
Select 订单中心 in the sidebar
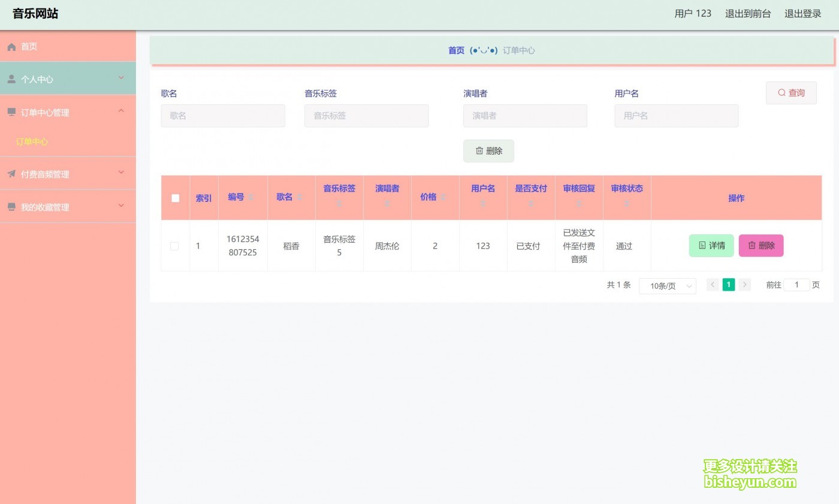(x=32, y=142)
